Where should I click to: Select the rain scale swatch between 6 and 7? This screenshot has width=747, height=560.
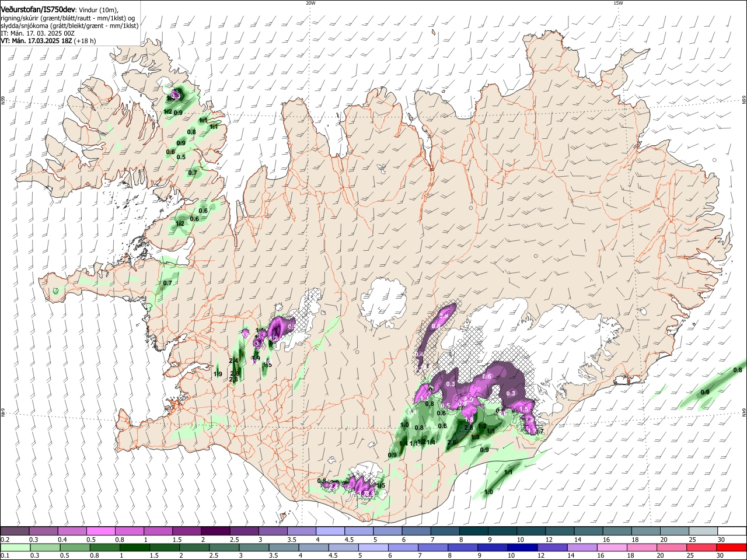[x=404, y=547]
